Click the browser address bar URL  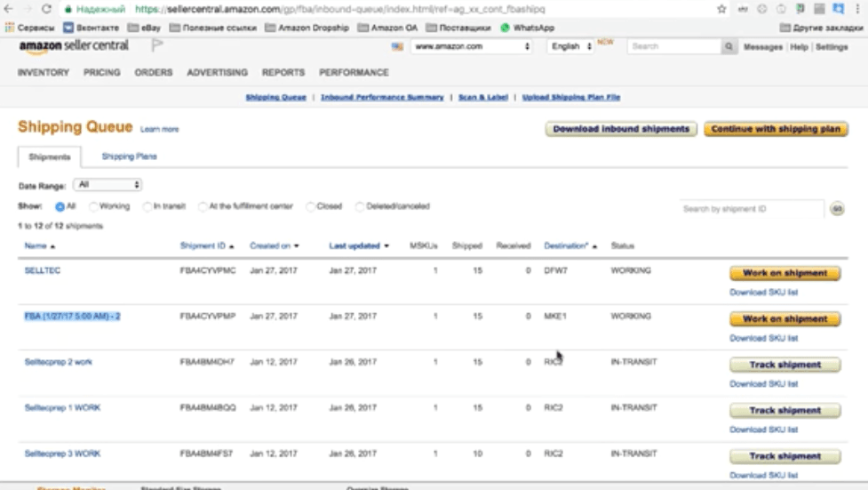tap(340, 9)
